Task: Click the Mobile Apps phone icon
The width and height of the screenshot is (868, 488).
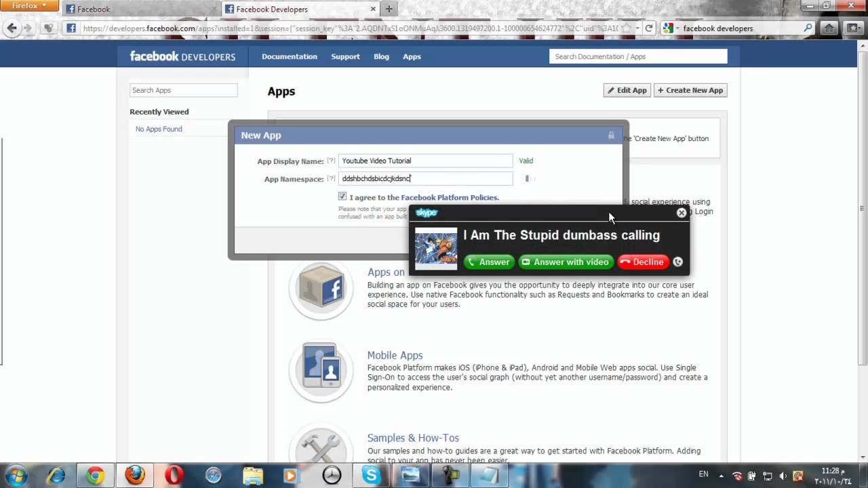Action: click(x=321, y=370)
